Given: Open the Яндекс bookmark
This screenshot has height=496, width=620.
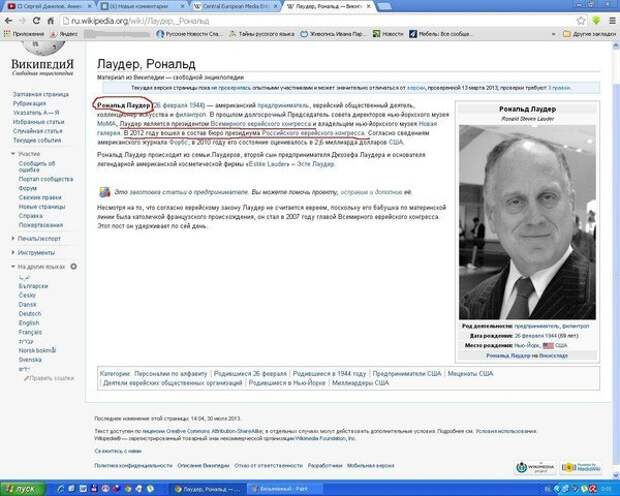Looking at the screenshot, I should pyautogui.click(x=64, y=34).
